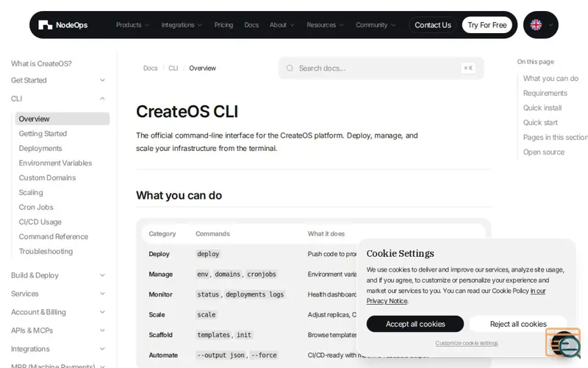Open the Resources dropdown menu
The height and width of the screenshot is (368, 588).
tap(325, 25)
